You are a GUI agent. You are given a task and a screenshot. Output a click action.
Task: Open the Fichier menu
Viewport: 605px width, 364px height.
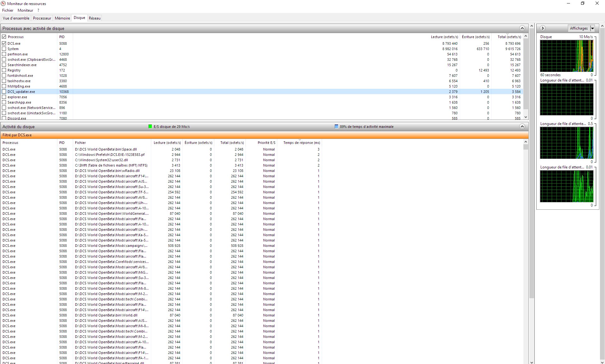[x=8, y=10]
